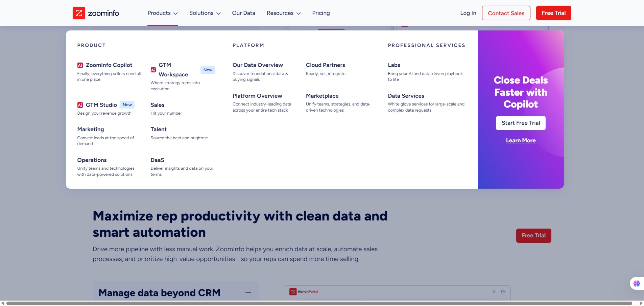
Task: Click Start Free Trial in promo panel
Action: 521,123
